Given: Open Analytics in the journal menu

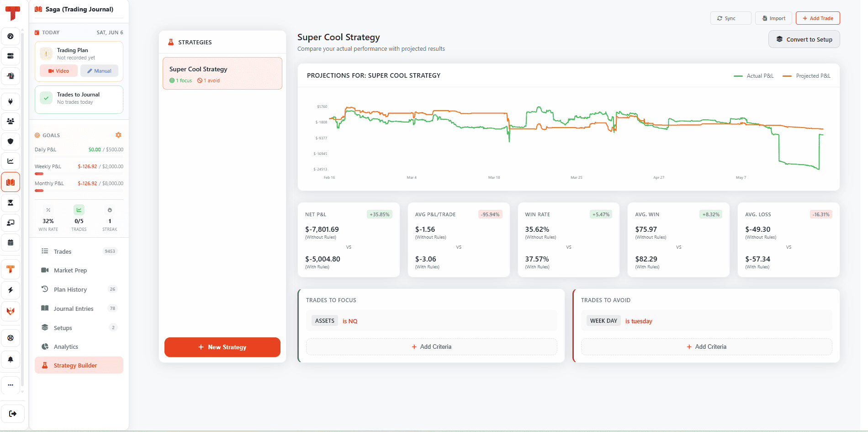Looking at the screenshot, I should point(79,347).
